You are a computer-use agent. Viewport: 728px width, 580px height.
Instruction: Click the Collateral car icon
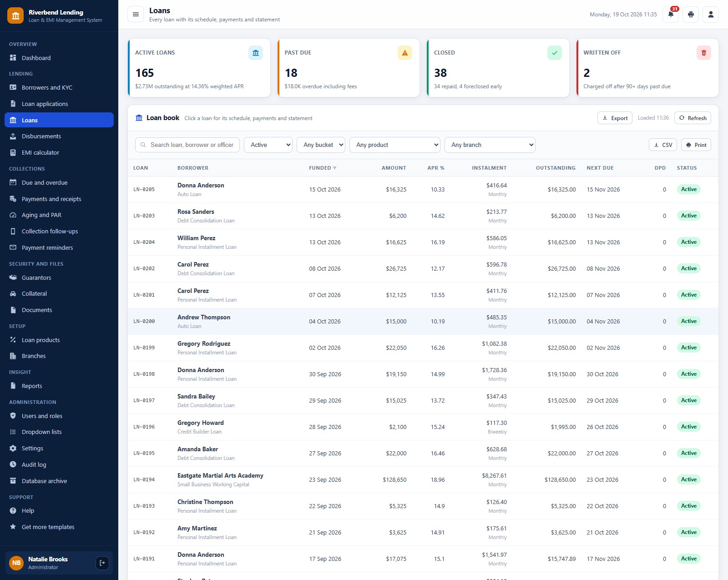[x=13, y=293]
